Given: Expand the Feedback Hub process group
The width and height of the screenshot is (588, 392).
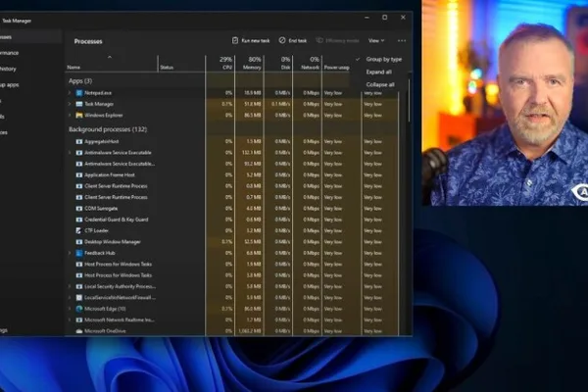Looking at the screenshot, I should click(70, 253).
